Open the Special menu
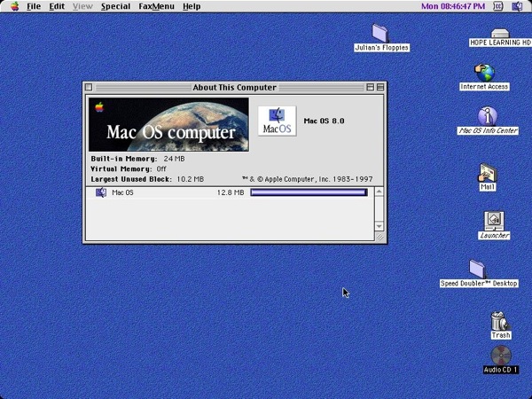This screenshot has height=399, width=532. [115, 6]
